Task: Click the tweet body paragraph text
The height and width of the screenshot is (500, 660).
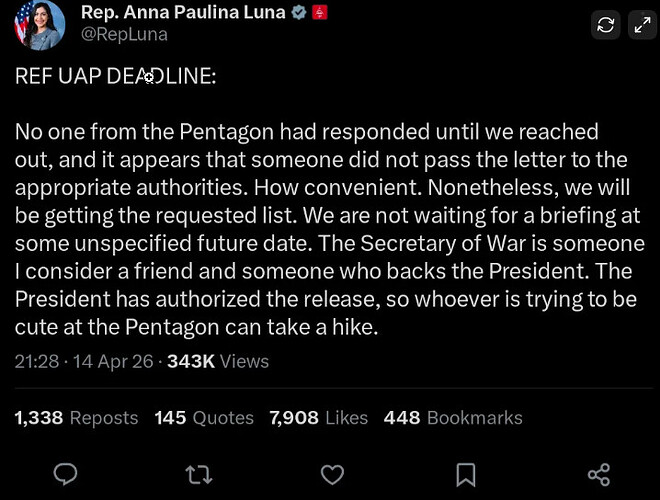Action: pos(320,230)
